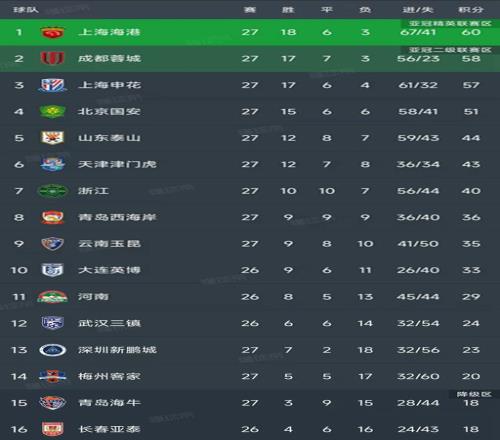Select the 亚冠精英联赛区 label tag
500x440 pixels.
coord(450,23)
